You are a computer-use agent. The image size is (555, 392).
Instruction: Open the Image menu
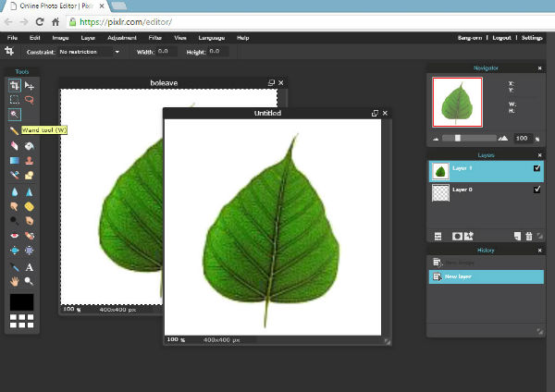point(60,38)
